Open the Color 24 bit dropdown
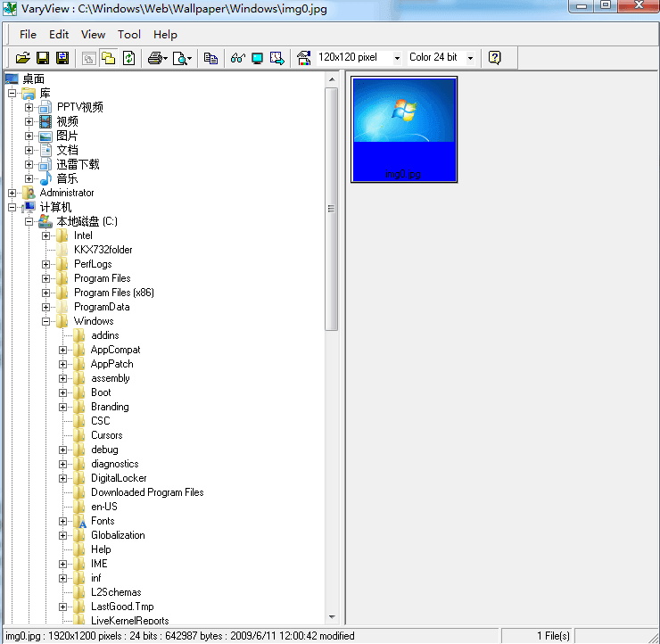 click(470, 58)
